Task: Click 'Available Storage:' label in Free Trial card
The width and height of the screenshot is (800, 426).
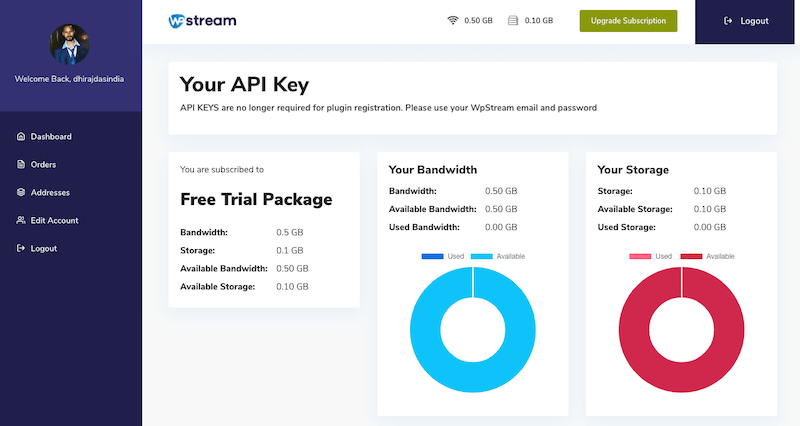Action: point(217,287)
